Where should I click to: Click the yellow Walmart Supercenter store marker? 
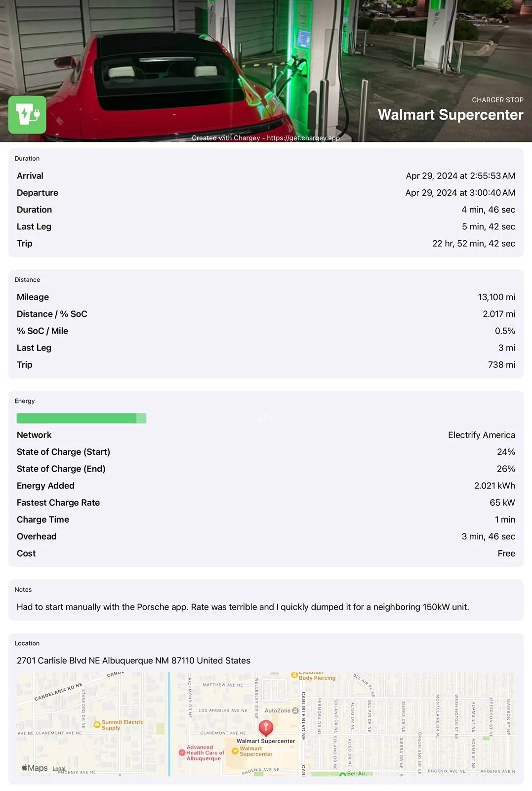pyautogui.click(x=235, y=751)
